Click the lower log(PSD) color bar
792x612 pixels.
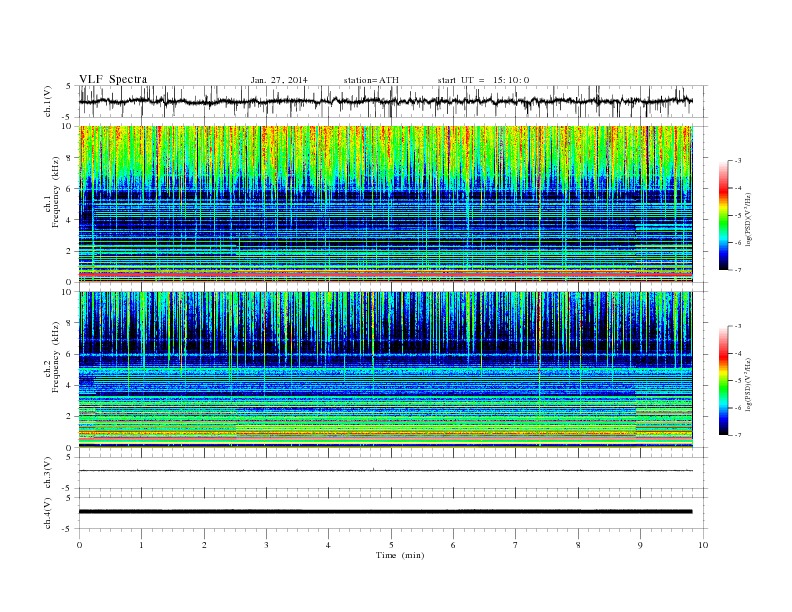[x=723, y=380]
